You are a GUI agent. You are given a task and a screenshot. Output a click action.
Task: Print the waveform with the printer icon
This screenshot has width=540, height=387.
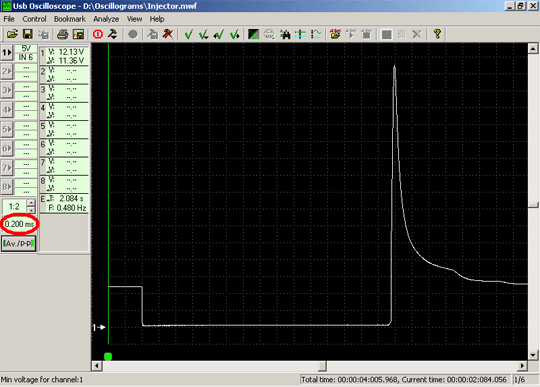pos(62,34)
